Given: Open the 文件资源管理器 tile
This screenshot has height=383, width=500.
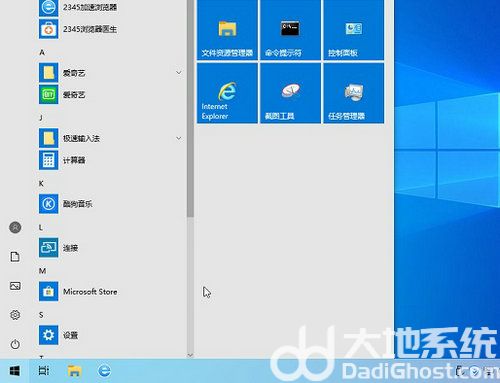Looking at the screenshot, I should click(227, 30).
